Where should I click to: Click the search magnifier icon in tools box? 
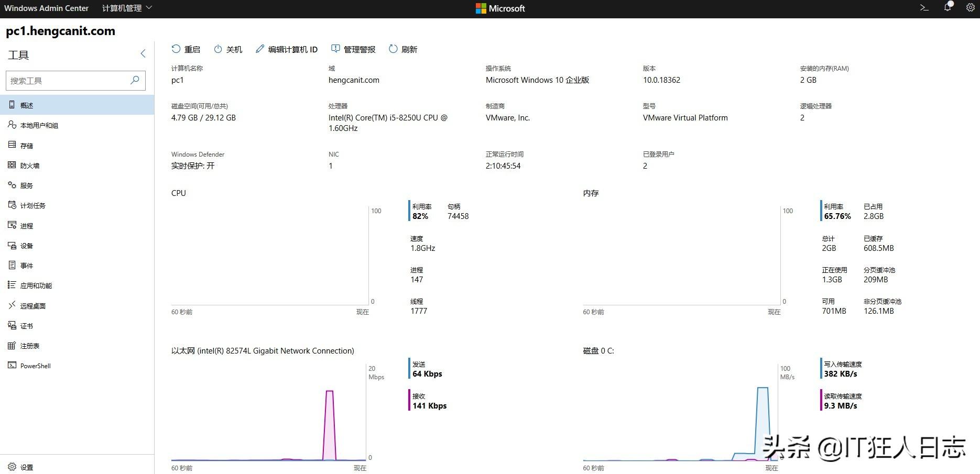135,80
